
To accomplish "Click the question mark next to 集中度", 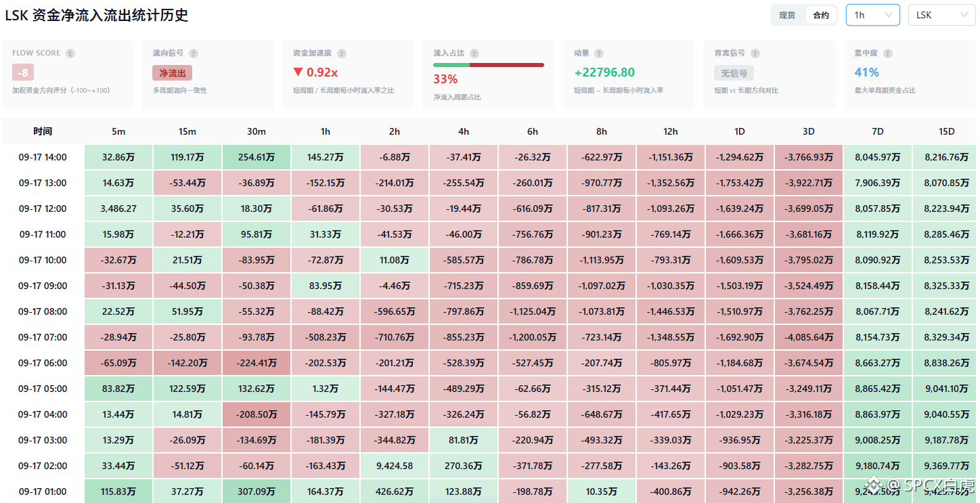I will (887, 53).
